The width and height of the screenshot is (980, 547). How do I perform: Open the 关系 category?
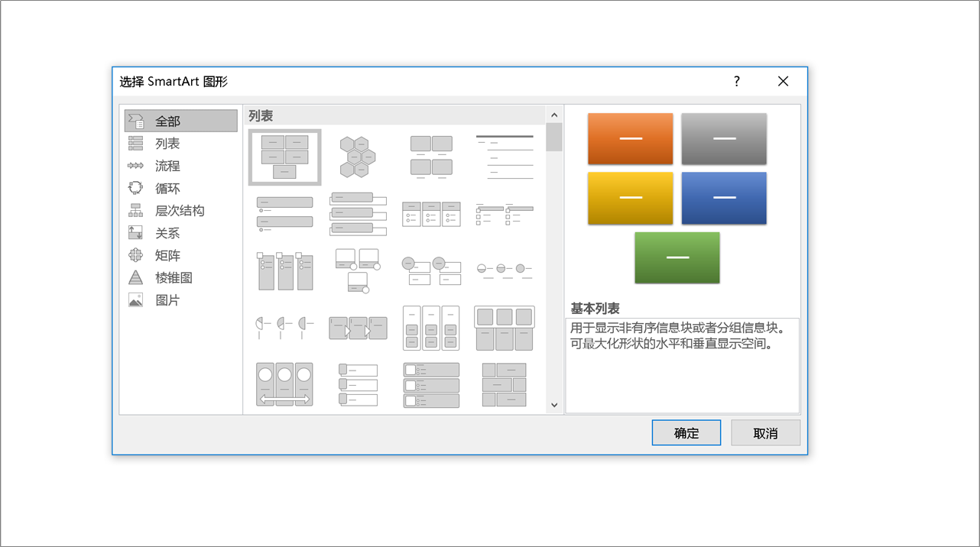tap(180, 233)
